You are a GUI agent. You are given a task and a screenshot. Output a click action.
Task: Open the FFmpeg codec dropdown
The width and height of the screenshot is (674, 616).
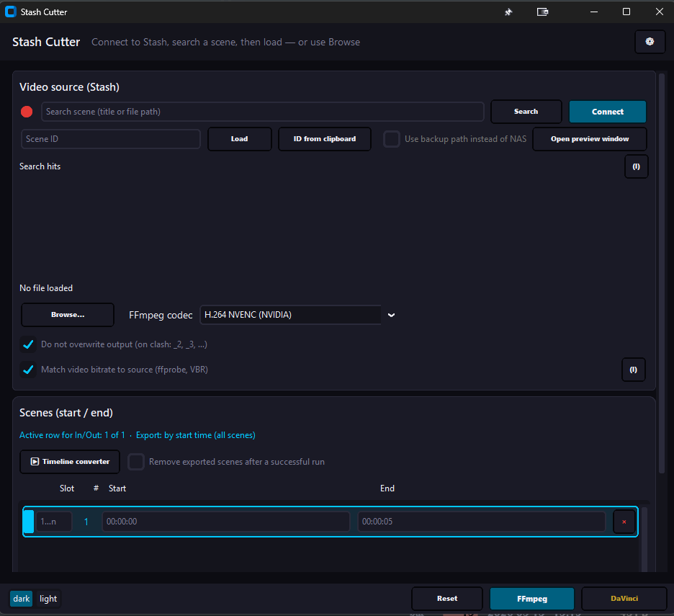391,315
